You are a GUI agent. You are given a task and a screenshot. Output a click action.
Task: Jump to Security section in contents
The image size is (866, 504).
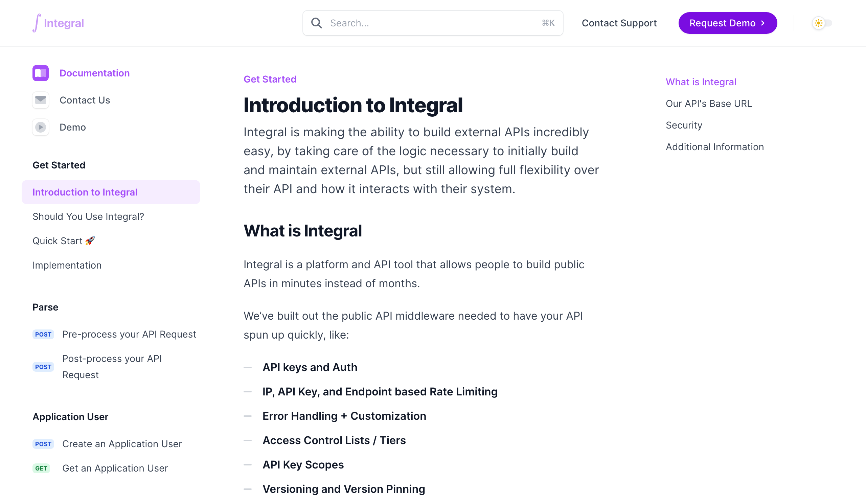pos(684,125)
